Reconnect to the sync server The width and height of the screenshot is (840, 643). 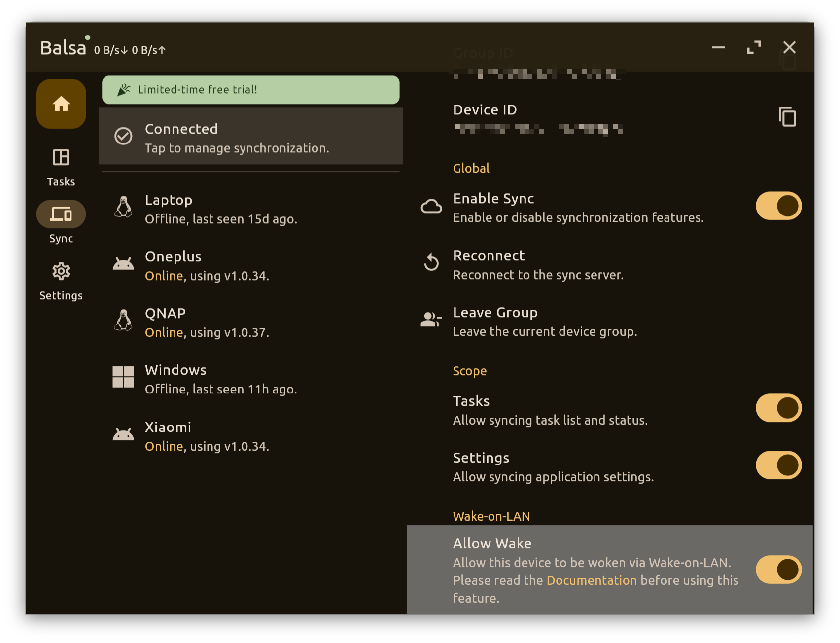[x=537, y=265]
